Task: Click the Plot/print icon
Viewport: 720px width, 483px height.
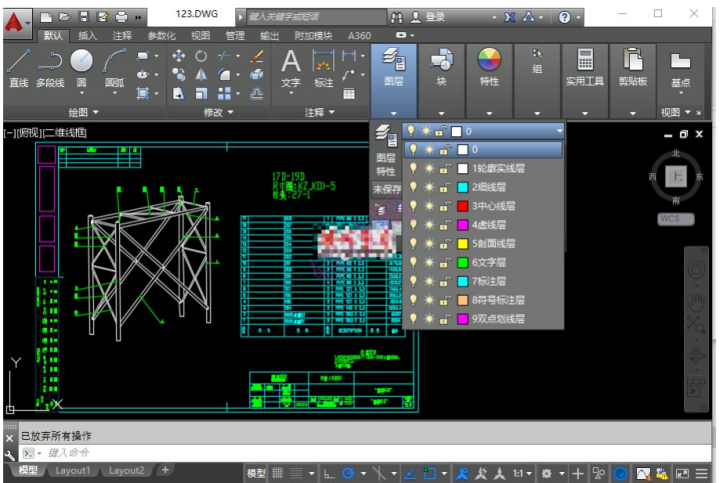Action: (121, 17)
